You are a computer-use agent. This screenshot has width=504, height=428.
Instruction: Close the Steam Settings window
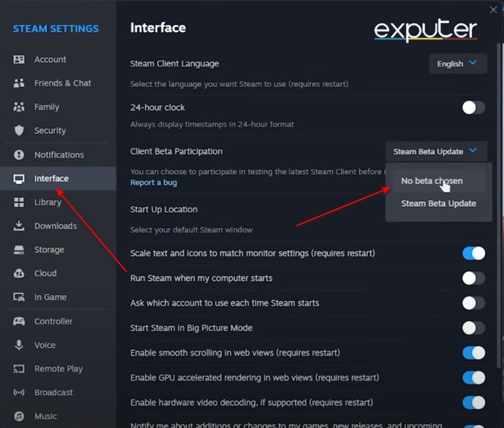click(493, 9)
